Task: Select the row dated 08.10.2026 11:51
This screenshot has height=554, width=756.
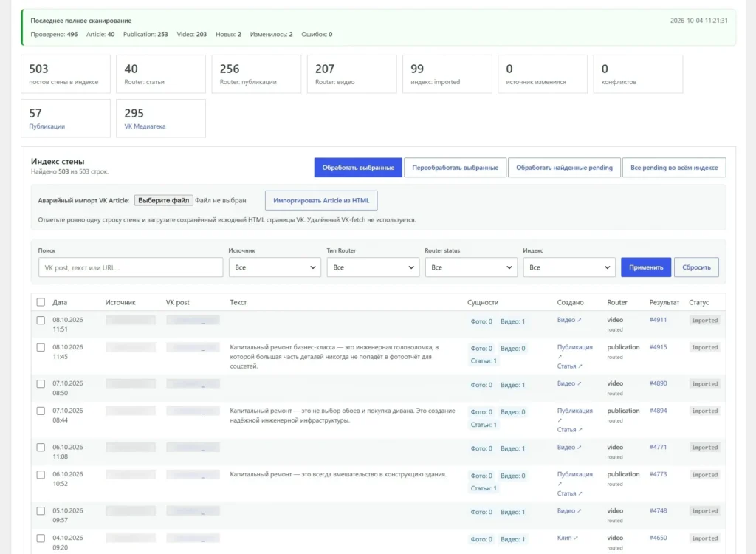Action: [41, 320]
